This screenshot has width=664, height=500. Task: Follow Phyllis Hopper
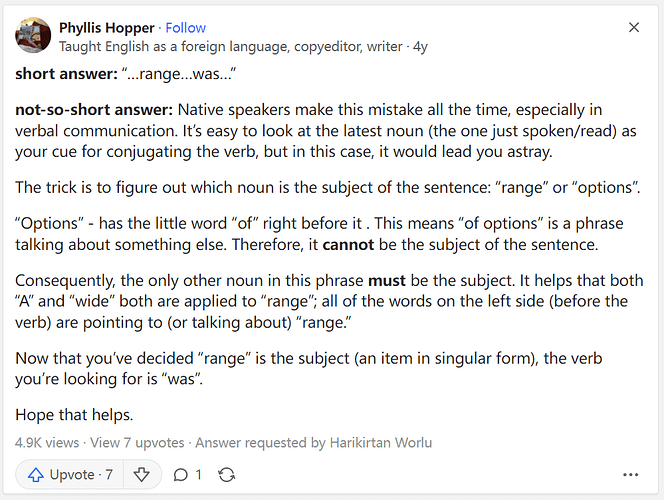(185, 28)
